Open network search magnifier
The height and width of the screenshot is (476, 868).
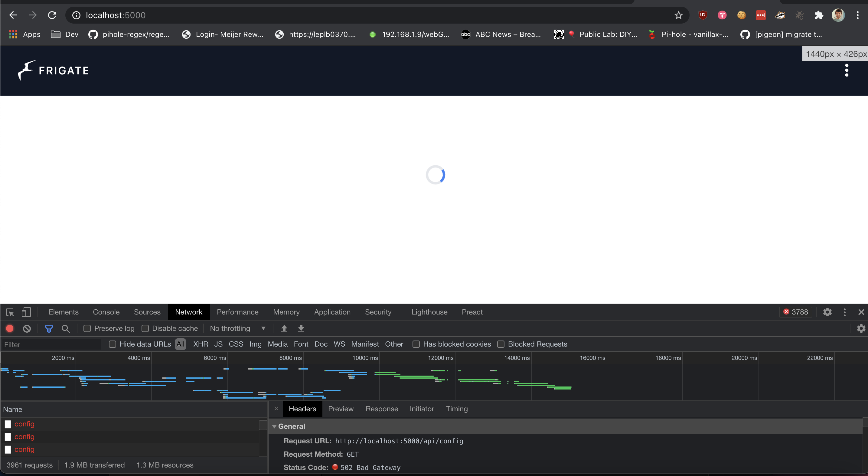[x=66, y=328]
